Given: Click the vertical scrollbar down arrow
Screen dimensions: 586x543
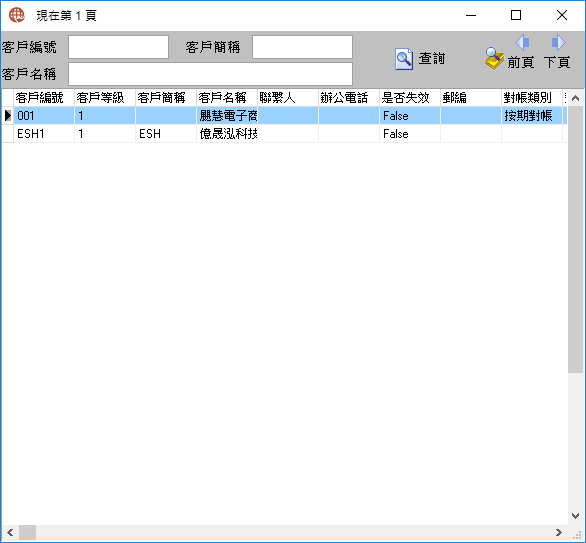Looking at the screenshot, I should 576,516.
